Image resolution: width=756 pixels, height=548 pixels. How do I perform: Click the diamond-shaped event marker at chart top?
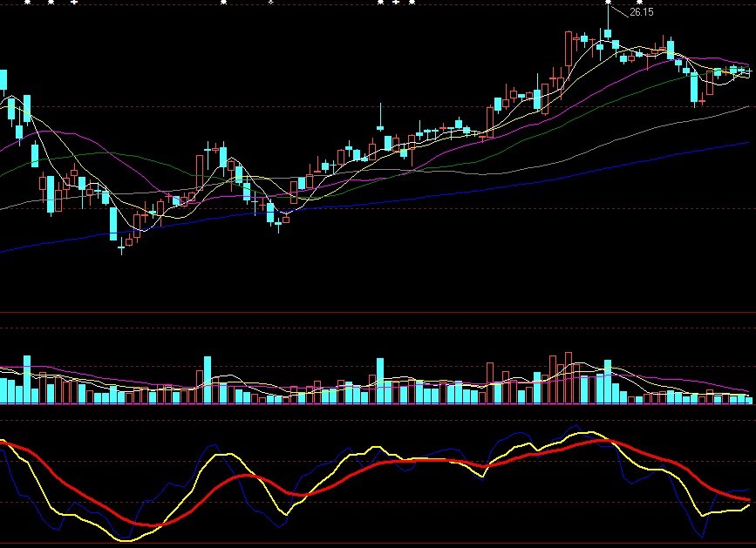(x=271, y=3)
